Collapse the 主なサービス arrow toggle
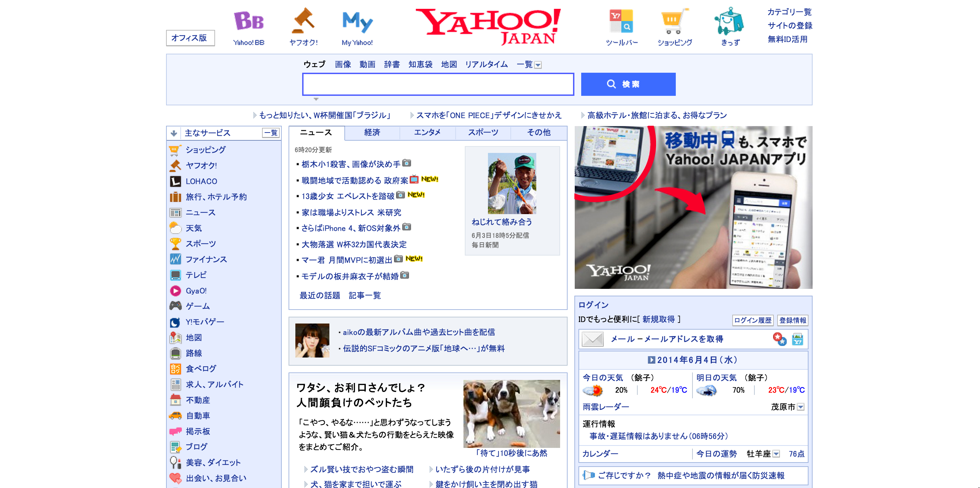 click(174, 133)
